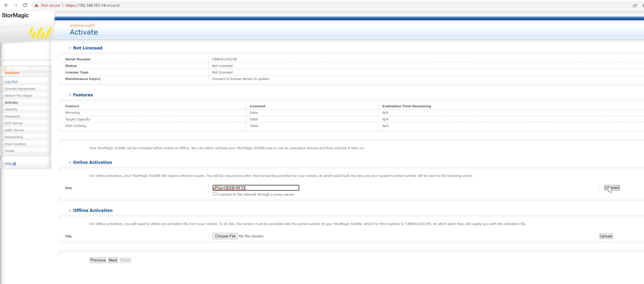The width and height of the screenshot is (644, 284).
Task: Go back with the browser back arrow
Action: pyautogui.click(x=6, y=5)
